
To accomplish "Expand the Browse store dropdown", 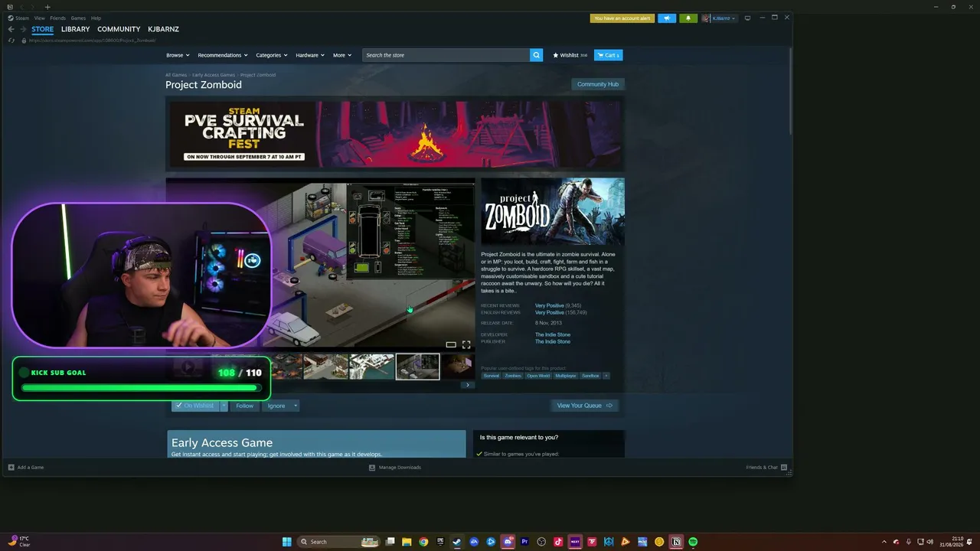I will (177, 55).
